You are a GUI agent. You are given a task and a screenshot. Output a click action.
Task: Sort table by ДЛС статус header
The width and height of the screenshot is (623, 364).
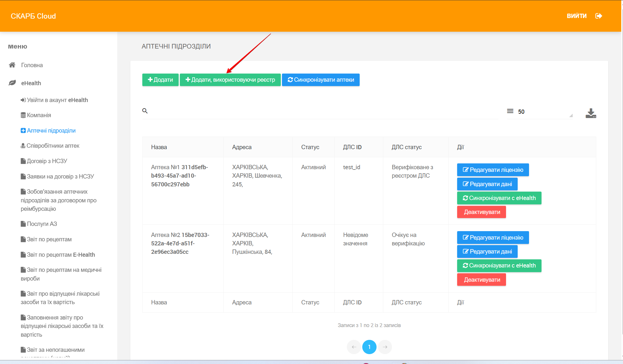[407, 147]
